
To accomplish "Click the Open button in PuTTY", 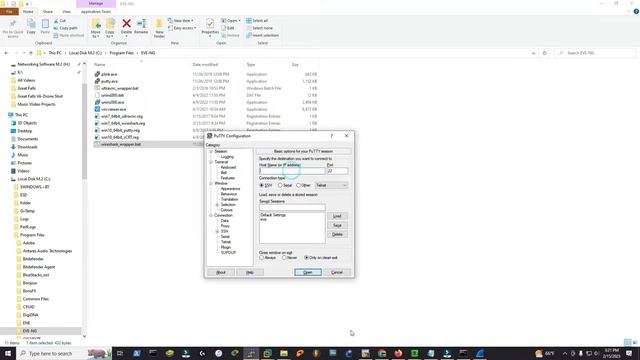I will pyautogui.click(x=308, y=272).
